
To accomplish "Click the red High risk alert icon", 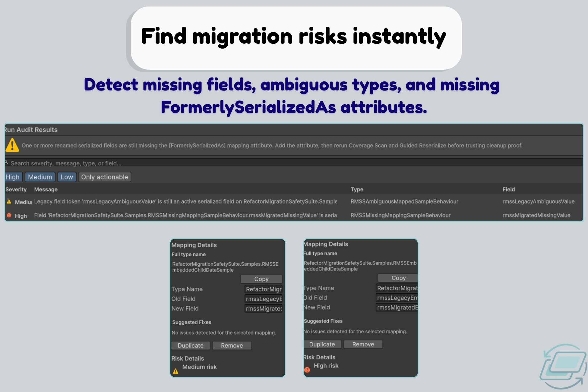I will (x=307, y=370).
